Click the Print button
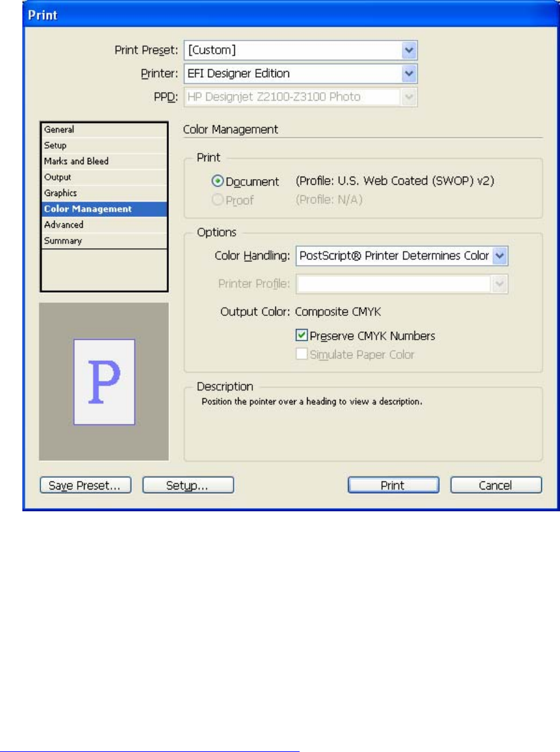This screenshot has width=560, height=752. pyautogui.click(x=393, y=485)
